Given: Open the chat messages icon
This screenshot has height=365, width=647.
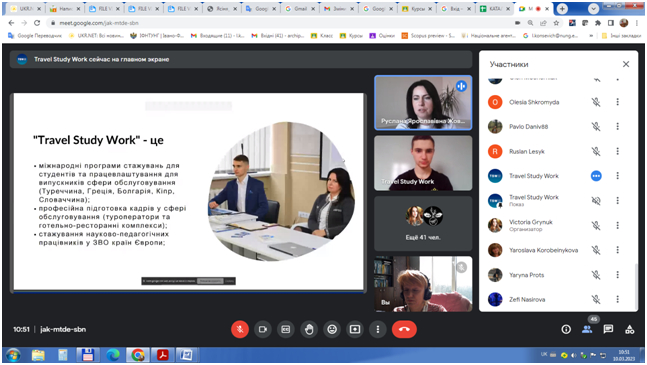Looking at the screenshot, I should pos(608,329).
